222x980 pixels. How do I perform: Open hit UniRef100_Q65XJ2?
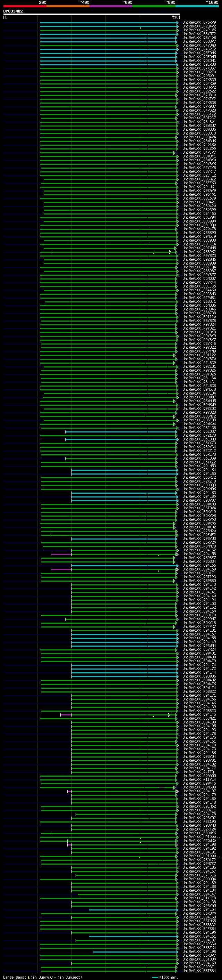pyautogui.click(x=199, y=477)
